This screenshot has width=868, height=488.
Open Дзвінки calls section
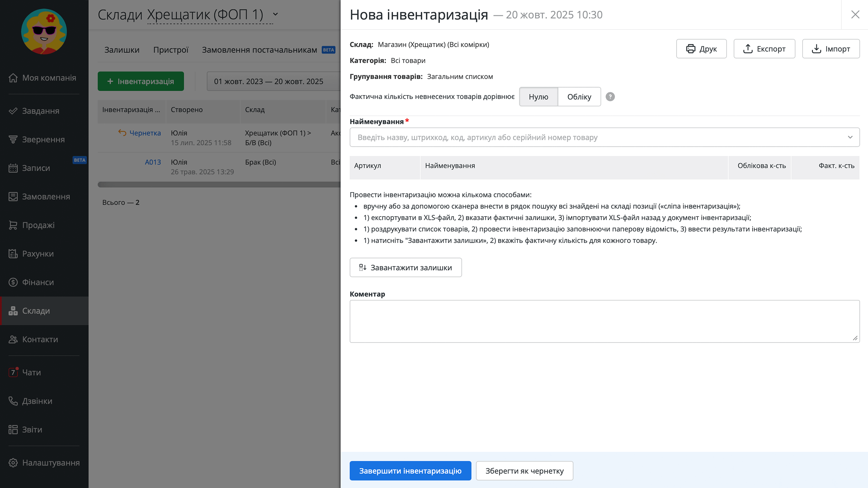click(37, 401)
